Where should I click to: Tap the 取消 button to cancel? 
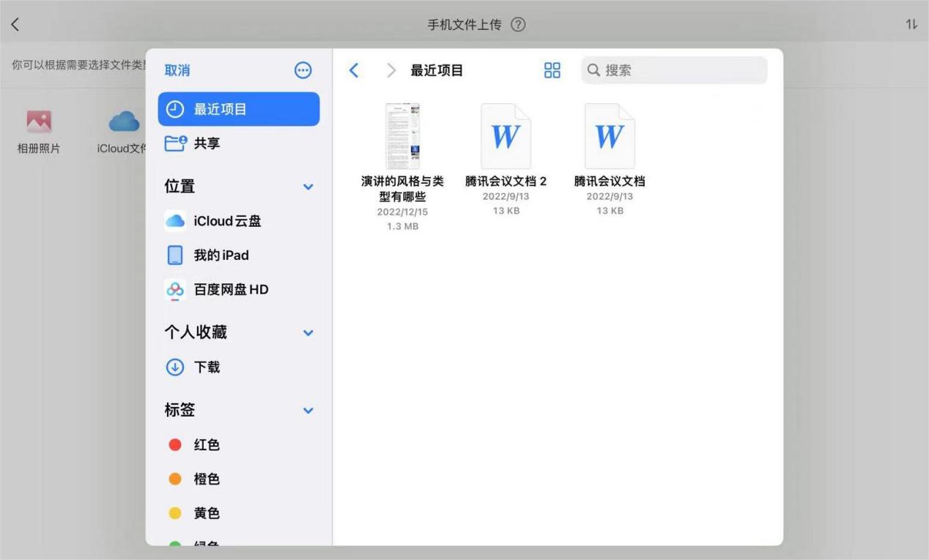pyautogui.click(x=178, y=70)
